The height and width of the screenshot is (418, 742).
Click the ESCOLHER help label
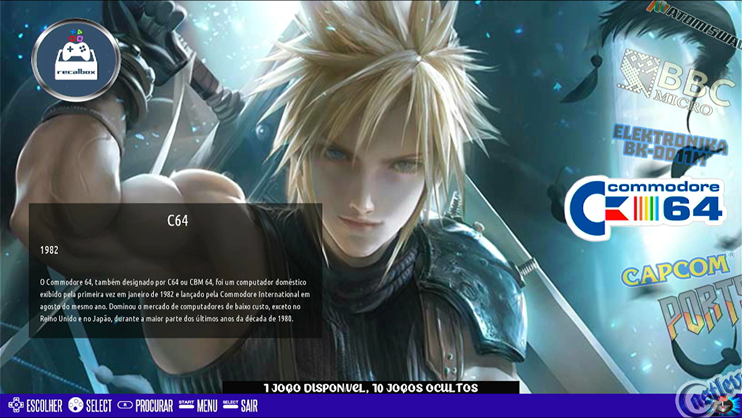[44, 406]
